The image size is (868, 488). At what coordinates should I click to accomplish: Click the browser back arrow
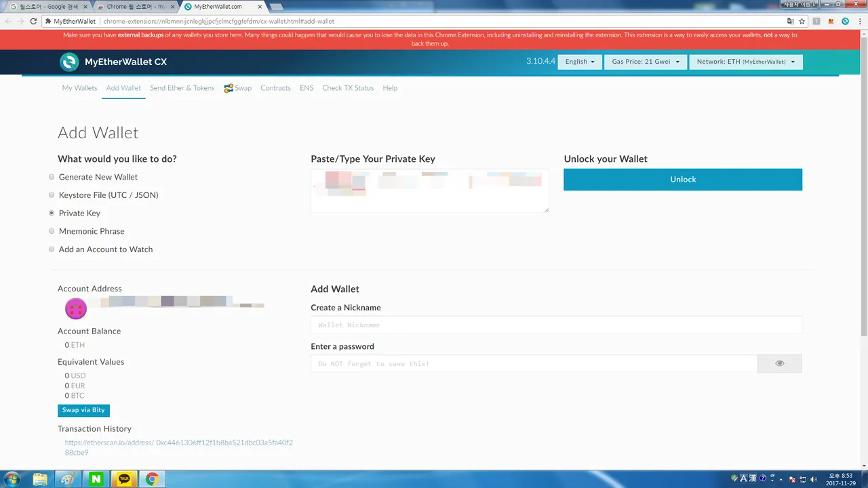[x=8, y=21]
